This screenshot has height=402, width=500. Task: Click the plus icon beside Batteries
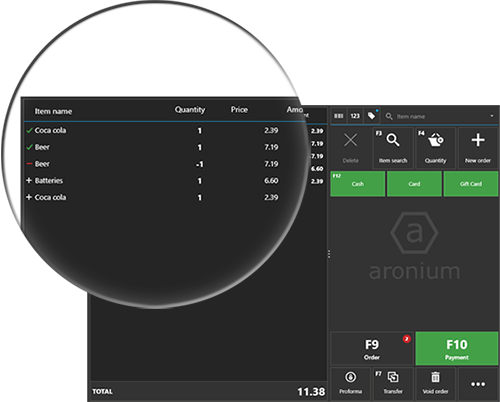(29, 180)
